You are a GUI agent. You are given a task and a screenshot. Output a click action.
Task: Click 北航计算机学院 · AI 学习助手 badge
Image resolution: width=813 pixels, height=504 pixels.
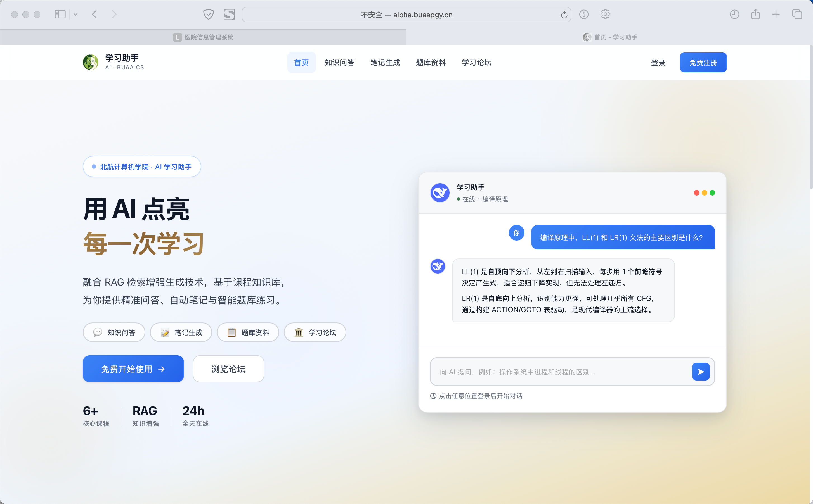tap(142, 167)
